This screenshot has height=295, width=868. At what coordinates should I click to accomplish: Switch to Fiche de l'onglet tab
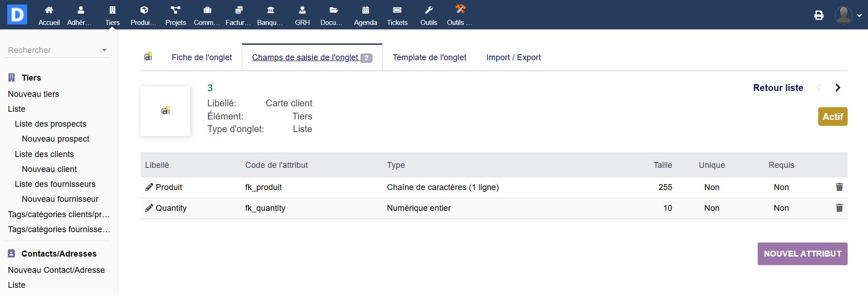[x=202, y=57]
